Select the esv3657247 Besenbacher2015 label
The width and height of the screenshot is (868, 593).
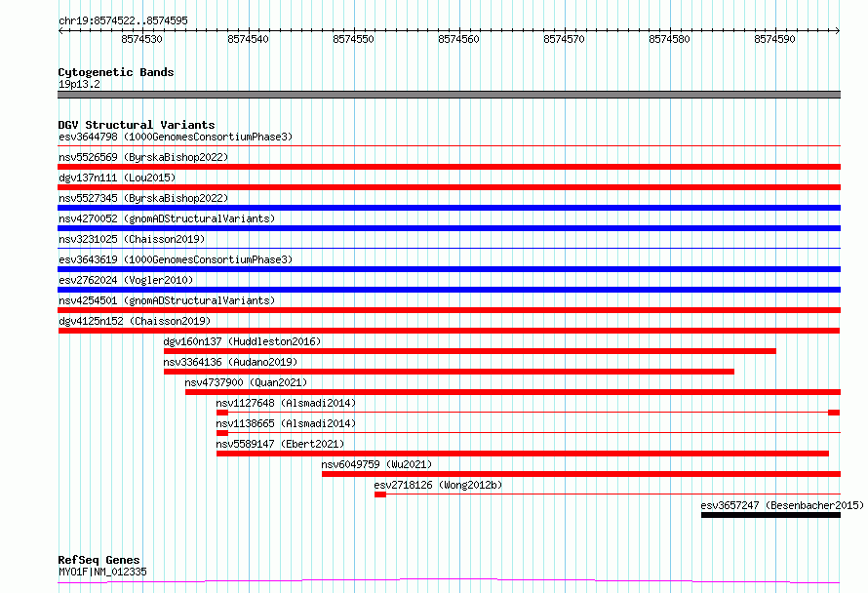pyautogui.click(x=782, y=505)
